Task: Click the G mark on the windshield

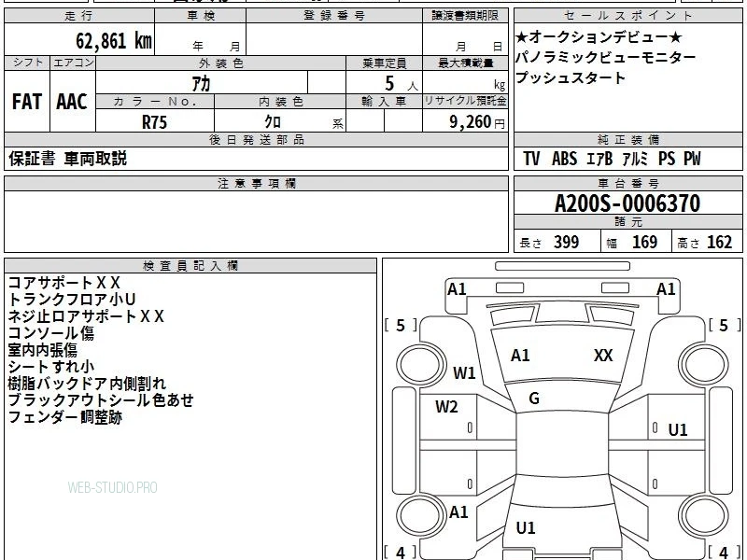Action: (534, 399)
